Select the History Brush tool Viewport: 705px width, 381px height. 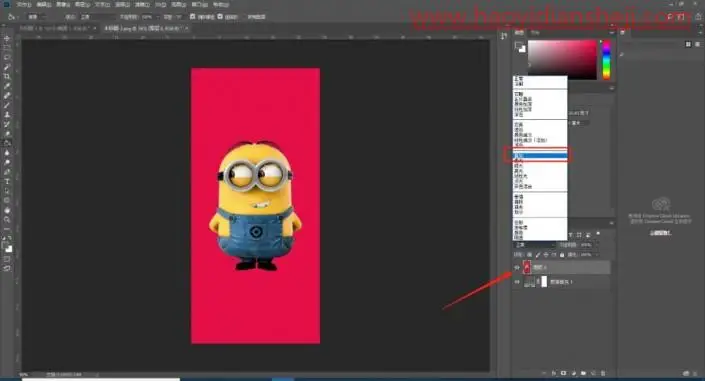click(x=7, y=125)
